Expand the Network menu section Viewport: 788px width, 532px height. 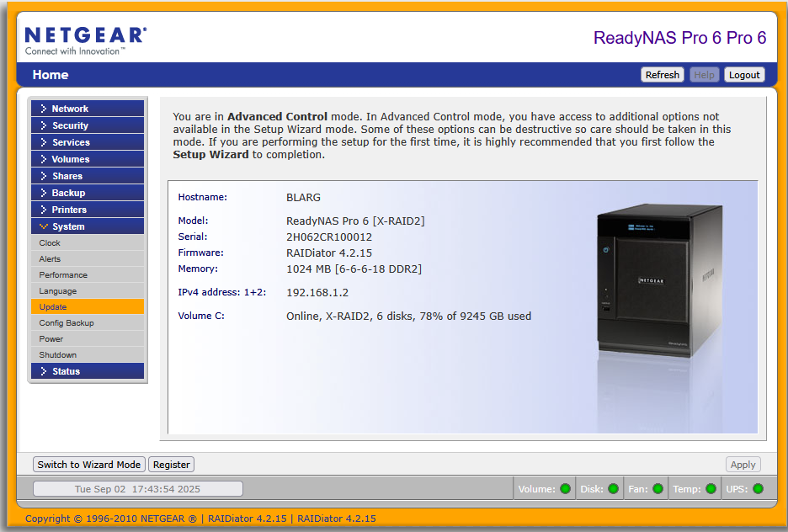tap(88, 109)
